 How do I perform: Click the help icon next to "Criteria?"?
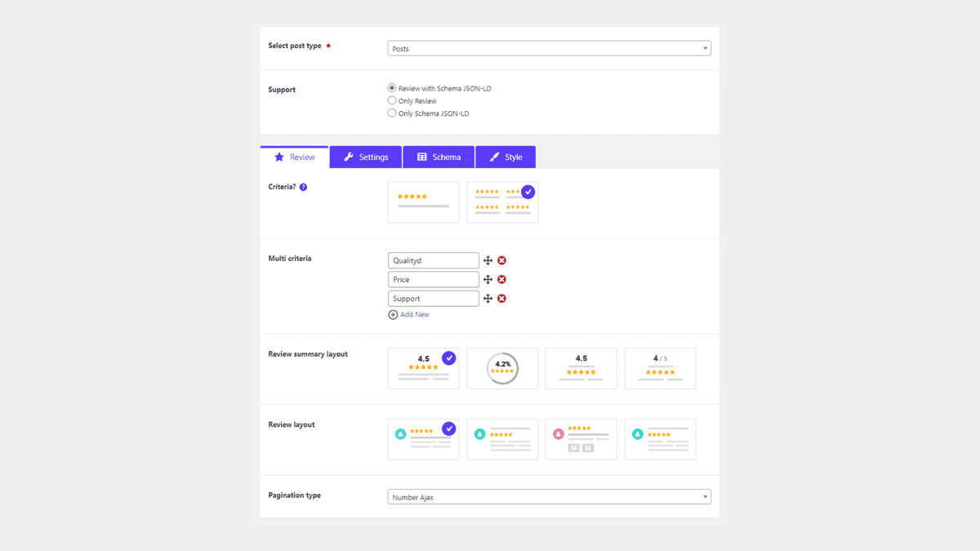[x=304, y=187]
